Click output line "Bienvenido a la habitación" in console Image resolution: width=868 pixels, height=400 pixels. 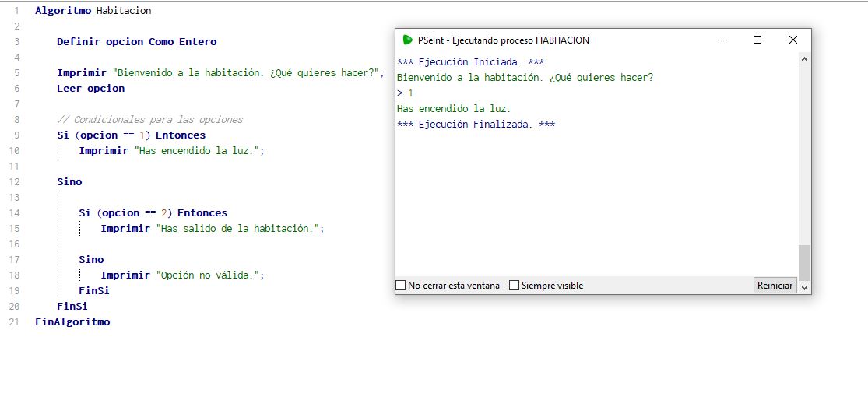click(525, 78)
